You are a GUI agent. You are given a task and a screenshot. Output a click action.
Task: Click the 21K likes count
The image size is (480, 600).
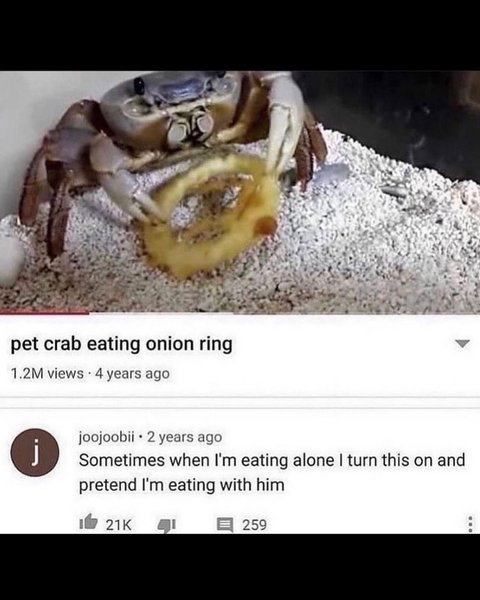click(x=118, y=525)
